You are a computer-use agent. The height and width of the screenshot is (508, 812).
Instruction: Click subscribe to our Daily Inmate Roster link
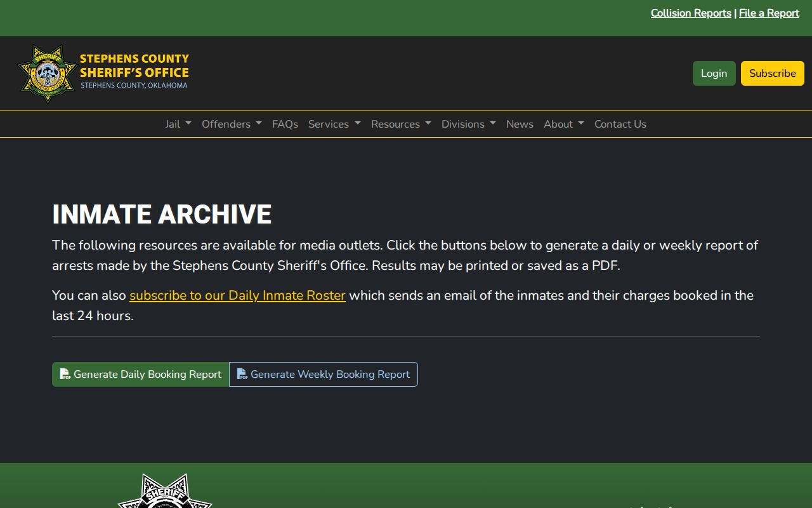(237, 295)
